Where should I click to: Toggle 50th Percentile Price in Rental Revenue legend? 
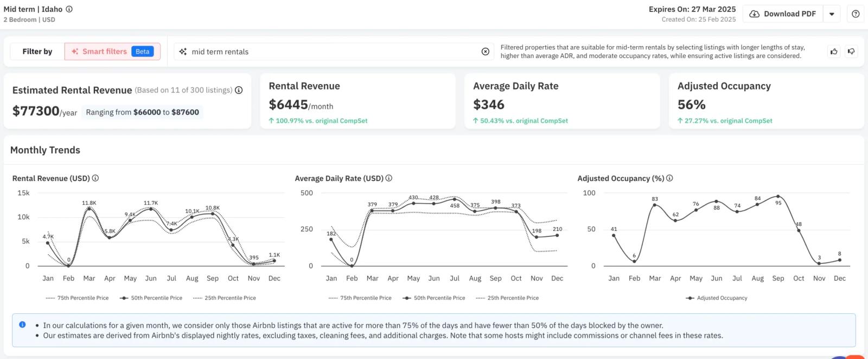[151, 298]
